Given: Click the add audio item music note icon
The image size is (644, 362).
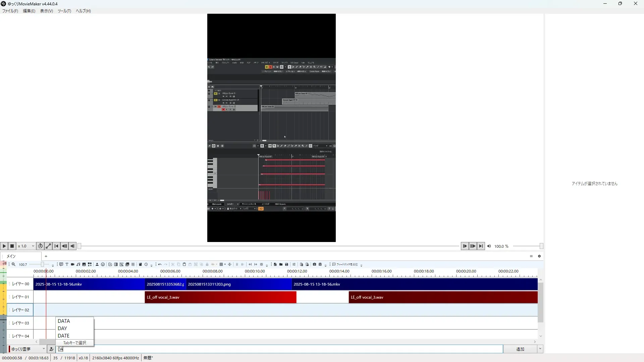Looking at the screenshot, I should 78,264.
